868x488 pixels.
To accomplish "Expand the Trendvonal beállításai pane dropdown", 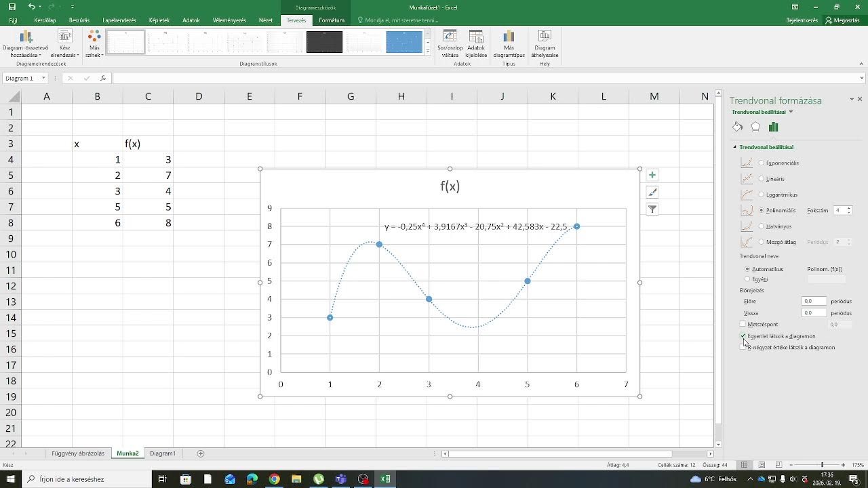I will pyautogui.click(x=791, y=112).
